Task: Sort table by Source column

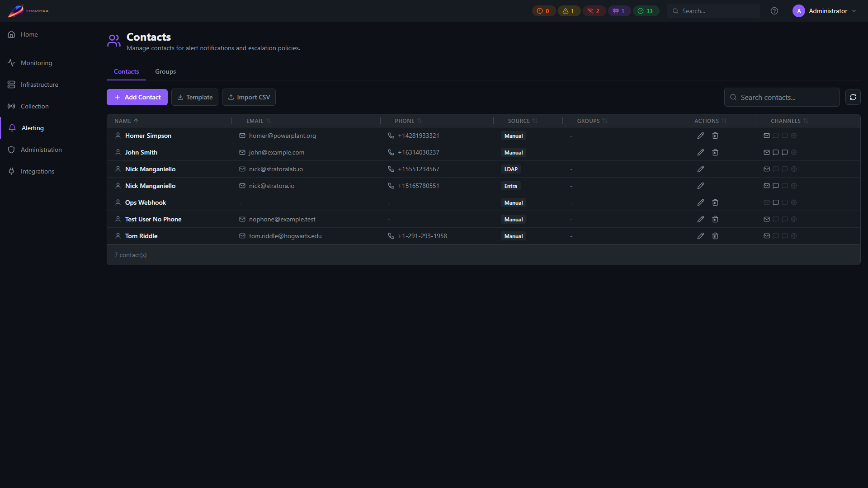Action: [x=523, y=121]
